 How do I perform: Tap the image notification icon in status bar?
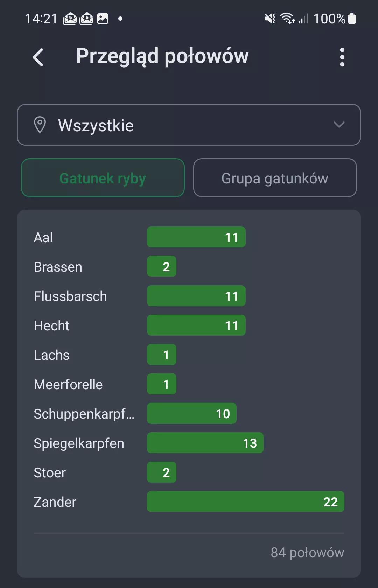(x=103, y=19)
